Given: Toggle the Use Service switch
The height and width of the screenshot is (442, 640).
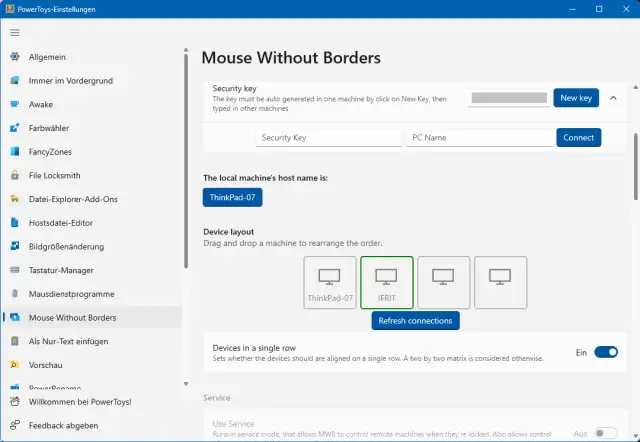Looking at the screenshot, I should 606,432.
